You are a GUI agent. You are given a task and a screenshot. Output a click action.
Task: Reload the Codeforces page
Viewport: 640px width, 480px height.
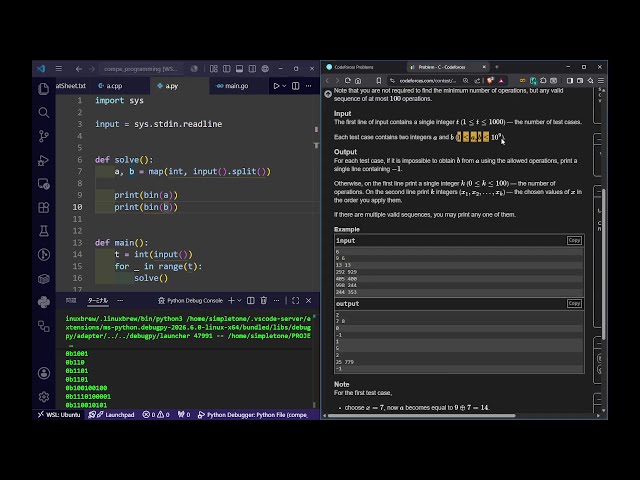[x=348, y=81]
